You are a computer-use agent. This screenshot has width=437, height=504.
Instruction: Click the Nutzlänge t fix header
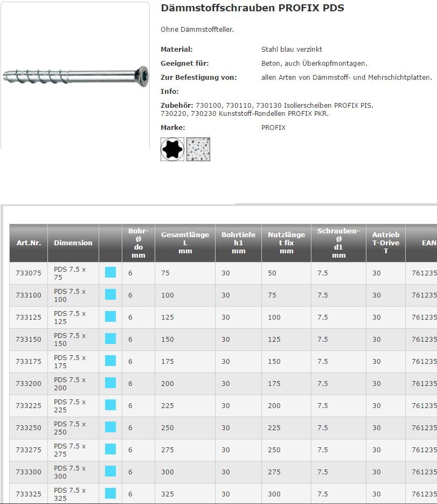(x=286, y=243)
